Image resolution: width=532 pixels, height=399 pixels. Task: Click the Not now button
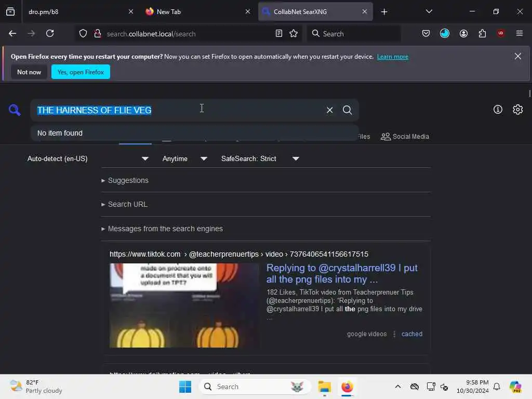pyautogui.click(x=29, y=72)
